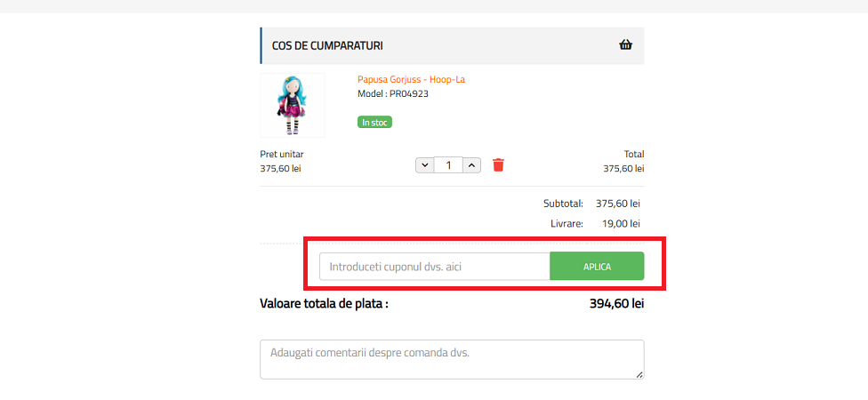This screenshot has height=400, width=868.
Task: Click the green In stoc badge
Action: (374, 122)
